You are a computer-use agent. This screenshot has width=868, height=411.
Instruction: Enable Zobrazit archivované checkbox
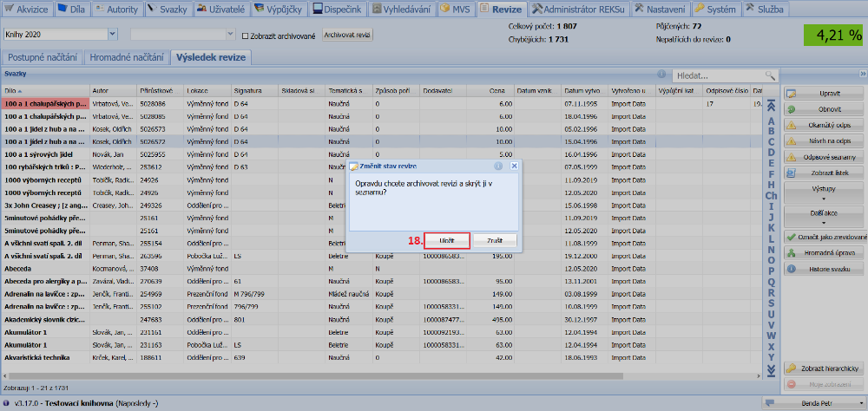pyautogui.click(x=245, y=36)
